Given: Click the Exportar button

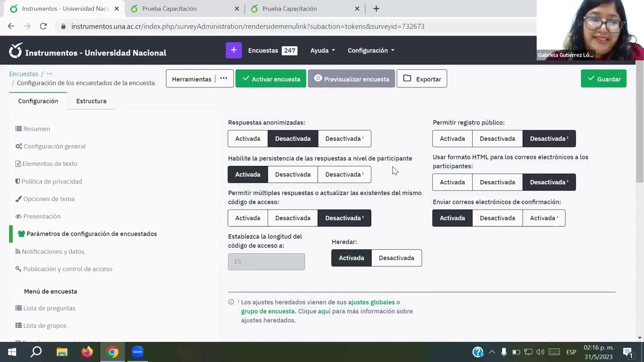Looking at the screenshot, I should 422,78.
